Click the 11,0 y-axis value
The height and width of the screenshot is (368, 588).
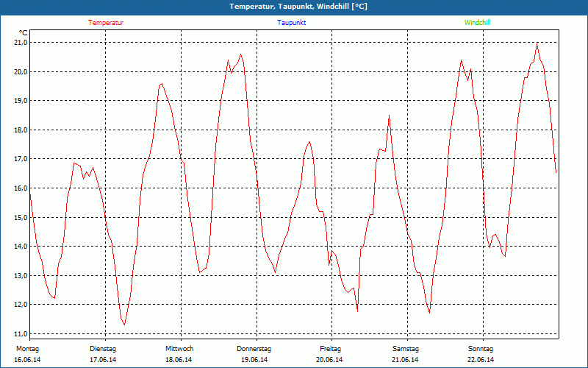click(x=21, y=334)
